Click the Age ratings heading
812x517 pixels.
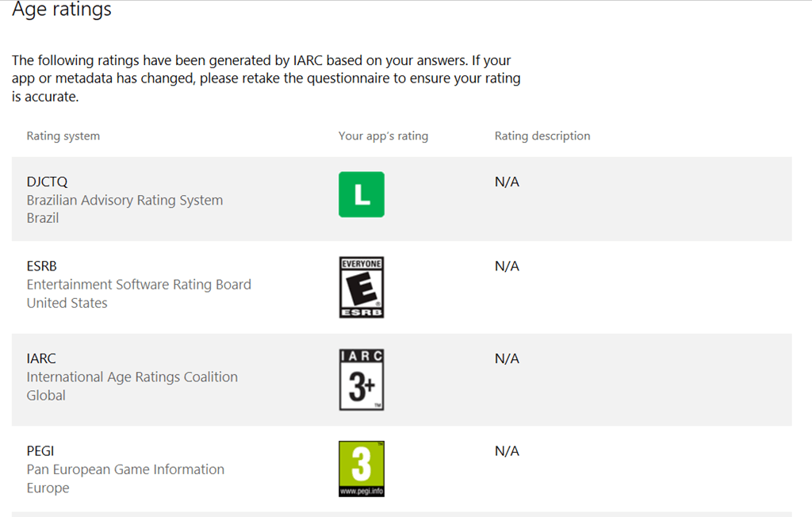pos(62,10)
